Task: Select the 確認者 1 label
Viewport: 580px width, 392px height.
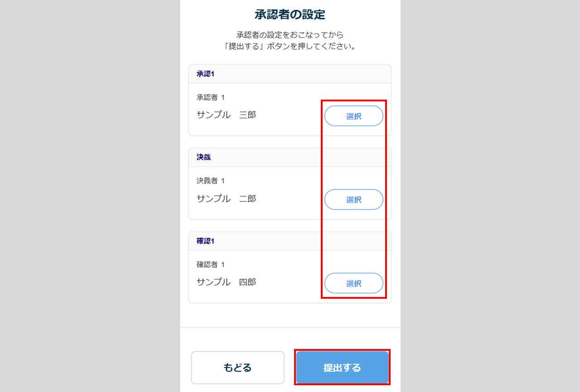Action: pos(210,265)
